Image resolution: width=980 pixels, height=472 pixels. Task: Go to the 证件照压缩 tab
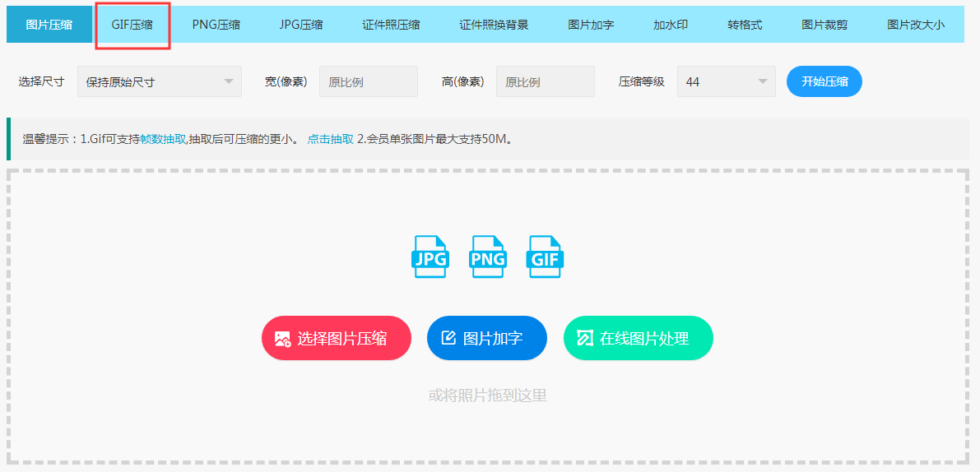[391, 25]
